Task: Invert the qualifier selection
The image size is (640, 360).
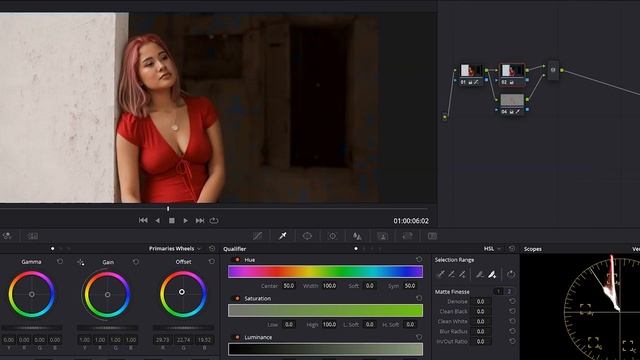Action: 511,274
